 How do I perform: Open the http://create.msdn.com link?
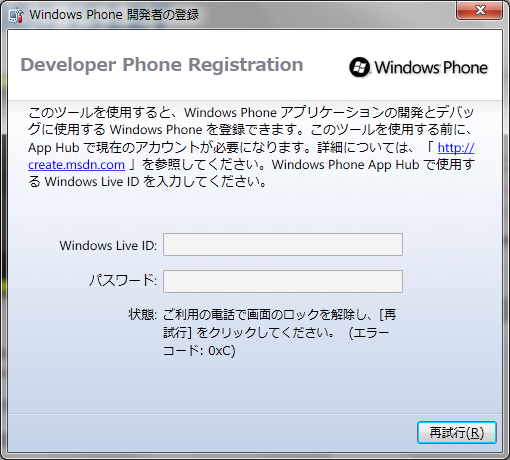(76, 165)
